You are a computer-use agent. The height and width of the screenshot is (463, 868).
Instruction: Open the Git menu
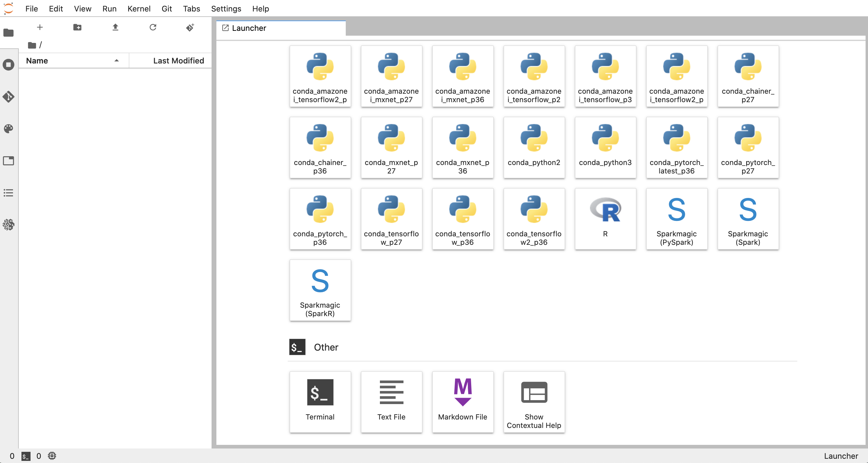(167, 9)
